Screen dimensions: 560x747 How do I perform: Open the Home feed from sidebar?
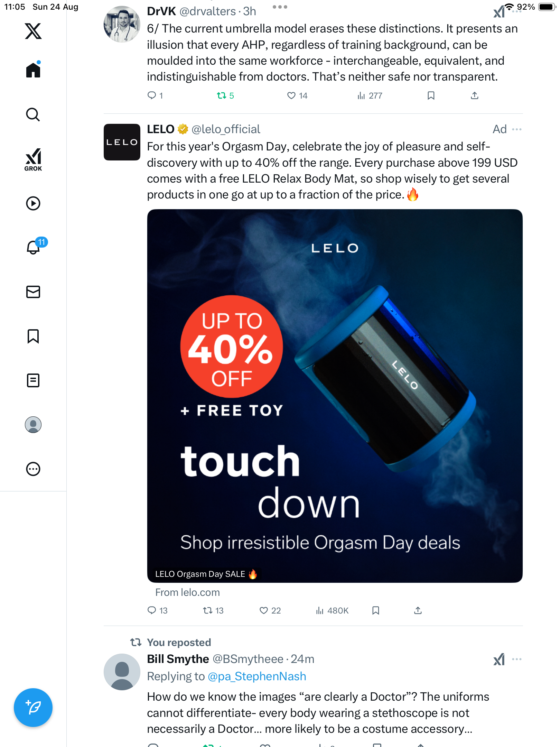tap(33, 70)
